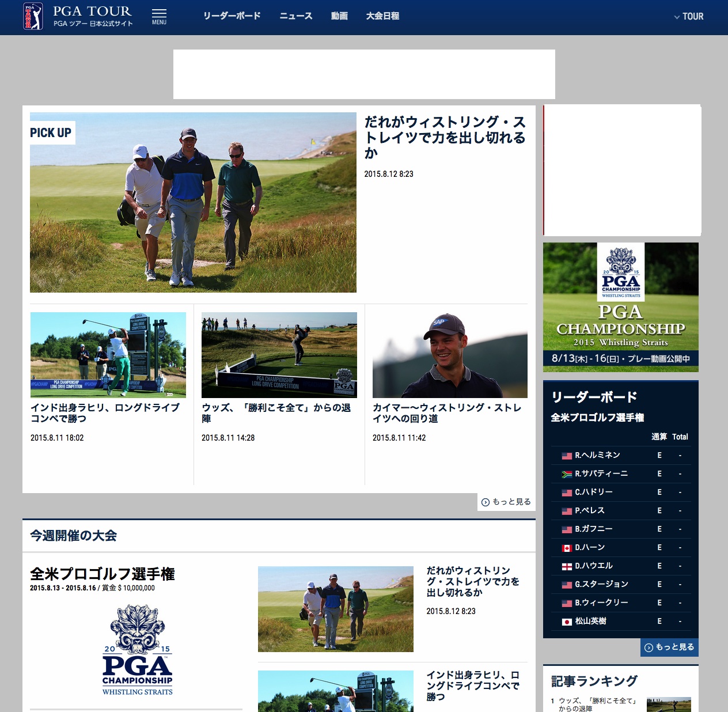This screenshot has height=712, width=728.
Task: Open the リーダーボード navigation link
Action: 232,16
